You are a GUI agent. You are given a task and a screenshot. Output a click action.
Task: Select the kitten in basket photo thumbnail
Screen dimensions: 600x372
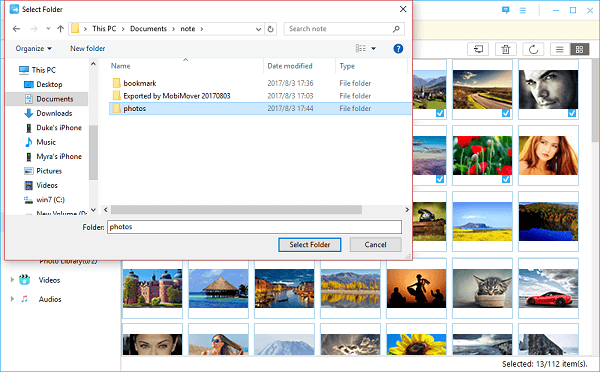(x=482, y=288)
